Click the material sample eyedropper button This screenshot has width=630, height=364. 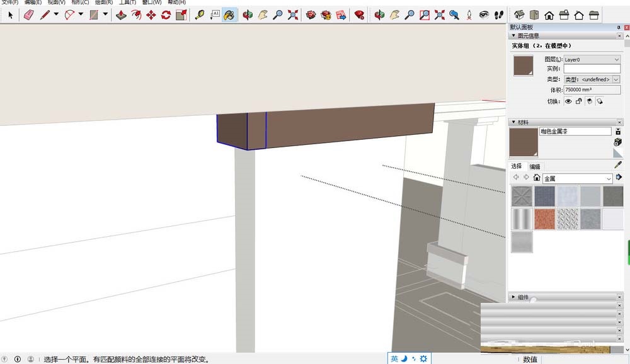click(618, 165)
